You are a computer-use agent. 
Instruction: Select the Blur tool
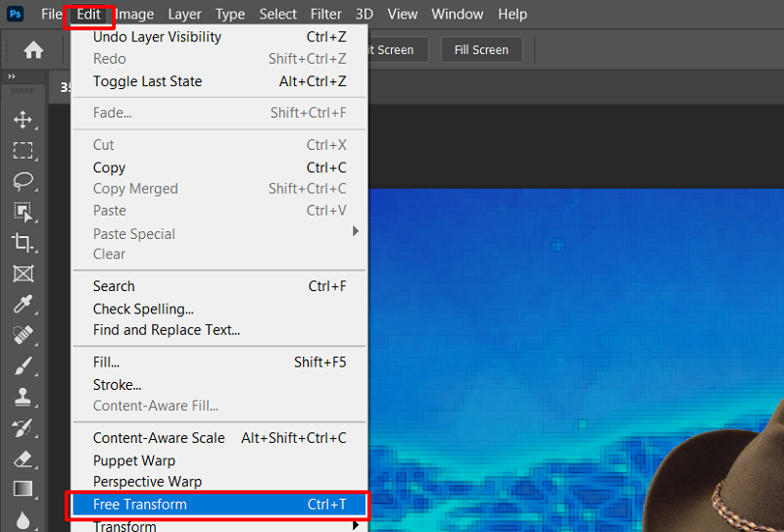click(23, 519)
